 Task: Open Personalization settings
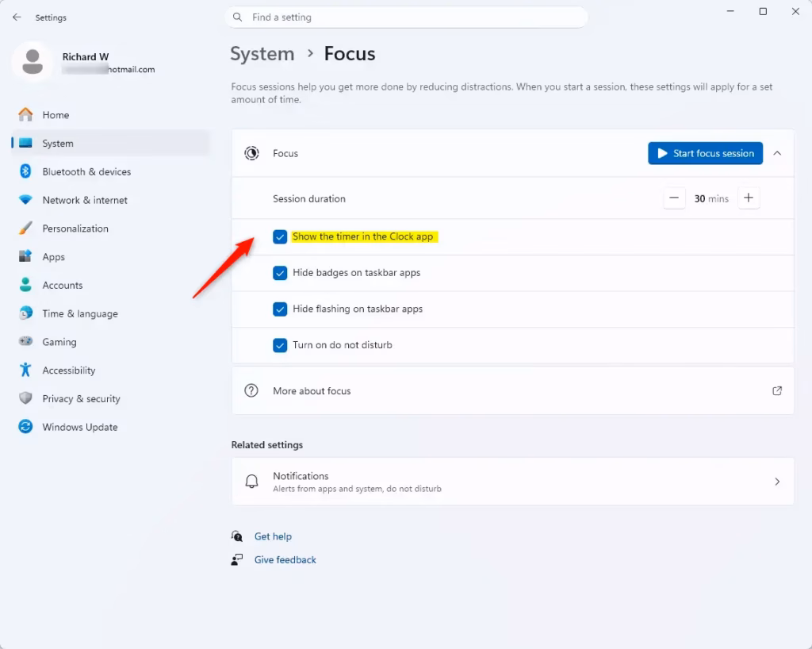(x=109, y=228)
